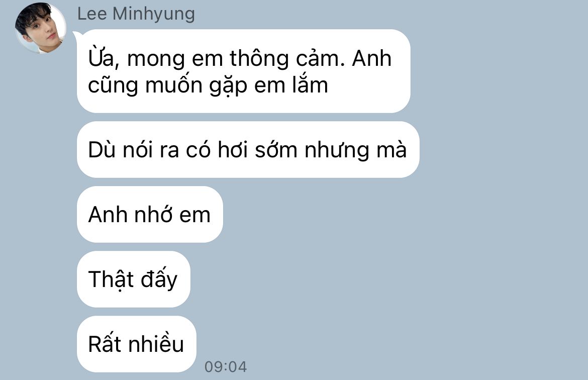Click the word 'Lee' in the sender name

coord(92,14)
